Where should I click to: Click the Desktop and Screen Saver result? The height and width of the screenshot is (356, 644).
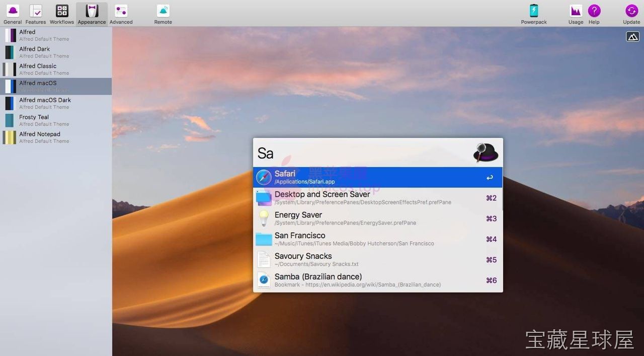378,198
